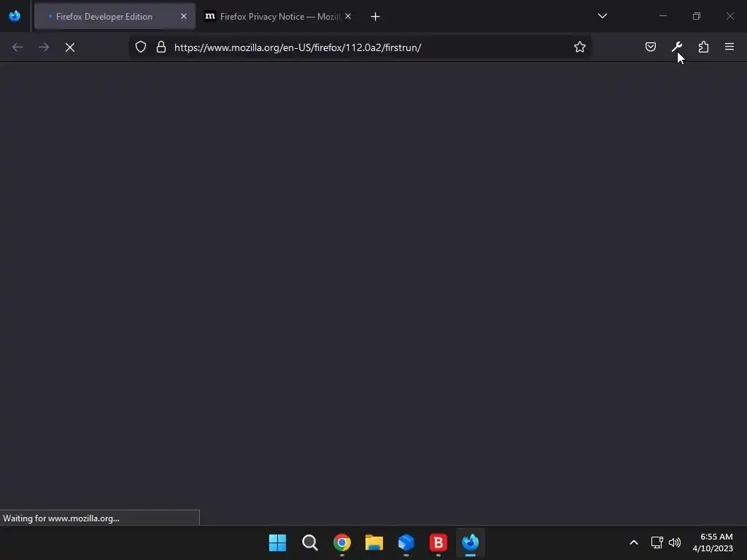Open the Windows Start menu
The image size is (747, 560).
[x=277, y=542]
